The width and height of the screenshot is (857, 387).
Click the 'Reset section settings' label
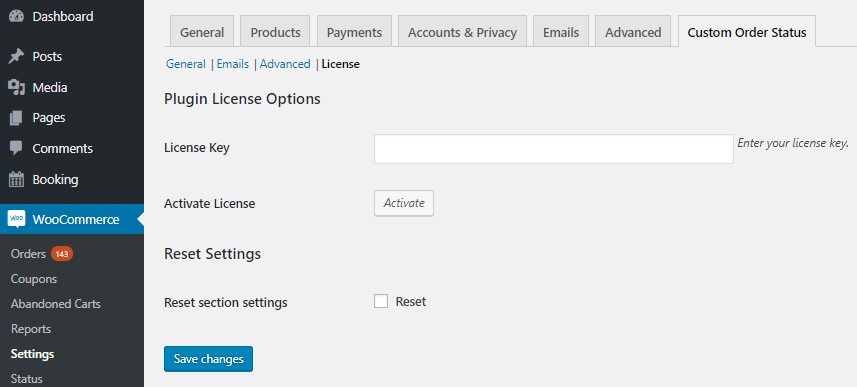[x=226, y=302]
